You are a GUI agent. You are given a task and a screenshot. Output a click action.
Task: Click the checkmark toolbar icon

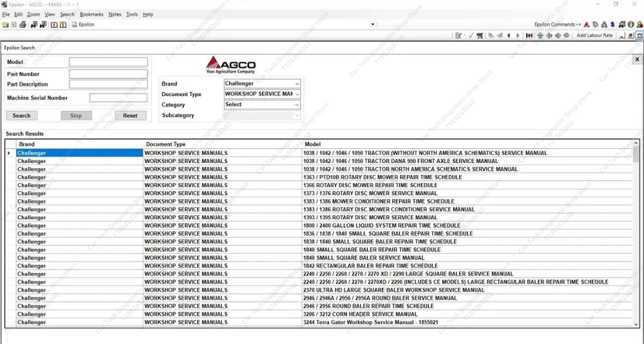pos(471,36)
